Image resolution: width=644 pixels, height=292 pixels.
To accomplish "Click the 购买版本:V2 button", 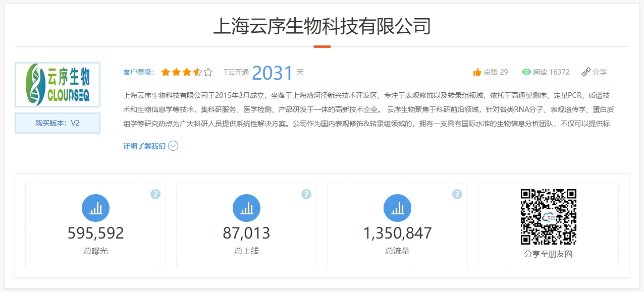I will pos(58,123).
